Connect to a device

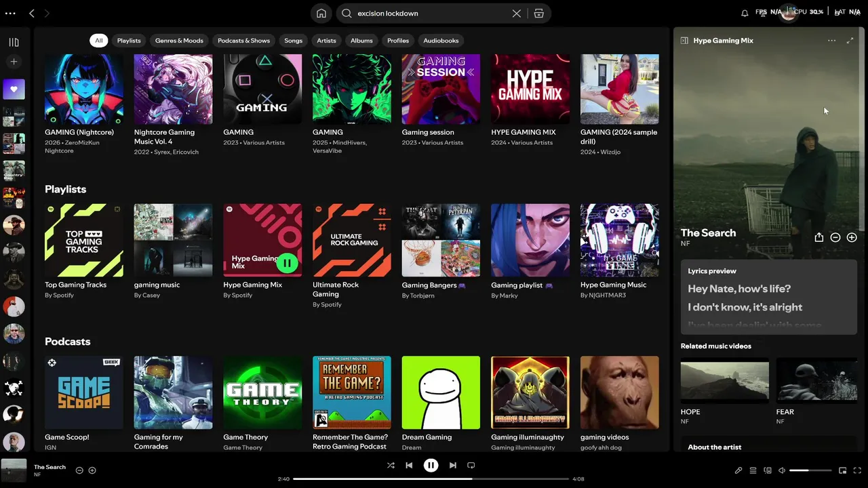pos(768,470)
